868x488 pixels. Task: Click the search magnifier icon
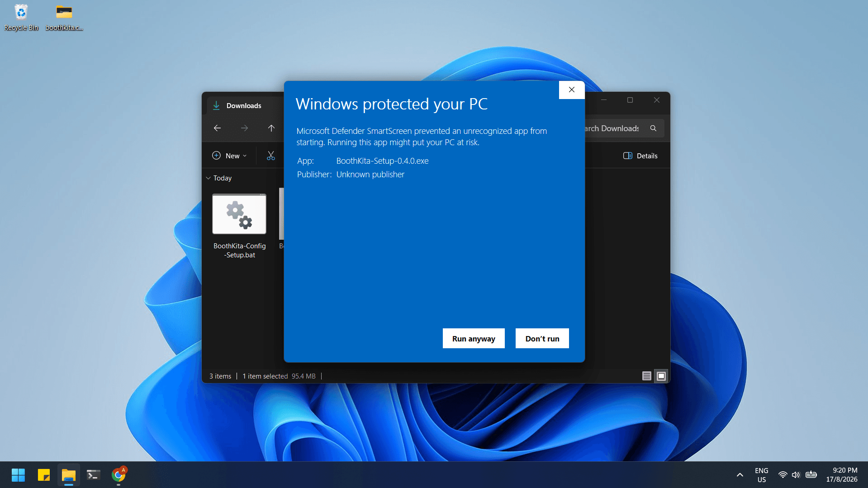(653, 128)
